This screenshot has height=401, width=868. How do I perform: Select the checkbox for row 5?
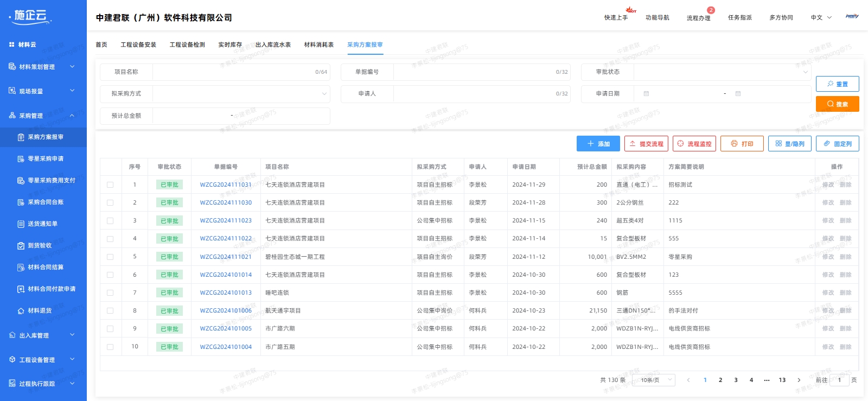pyautogui.click(x=110, y=257)
